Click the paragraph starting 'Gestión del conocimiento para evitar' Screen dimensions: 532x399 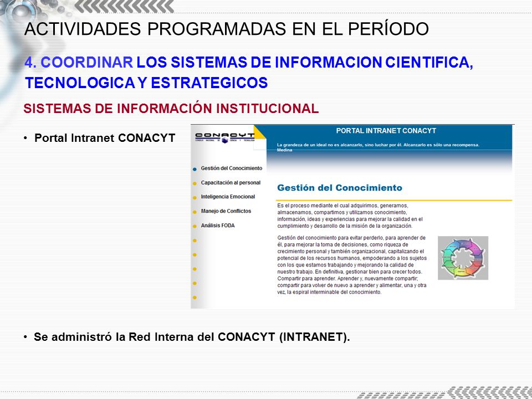(x=352, y=265)
